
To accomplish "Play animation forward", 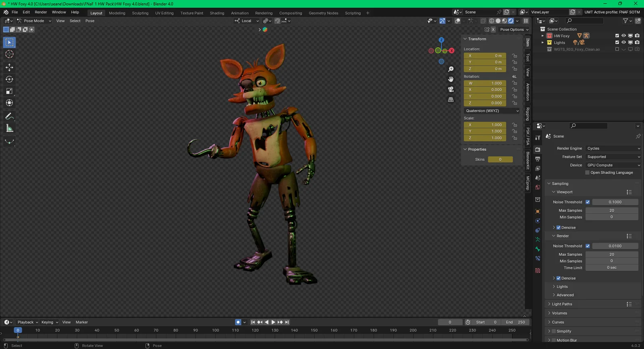I will pyautogui.click(x=273, y=322).
